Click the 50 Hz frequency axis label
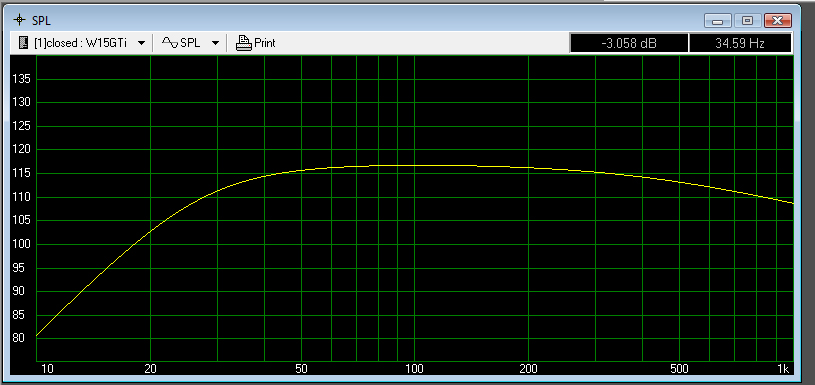The width and height of the screenshot is (815, 385). pos(301,369)
